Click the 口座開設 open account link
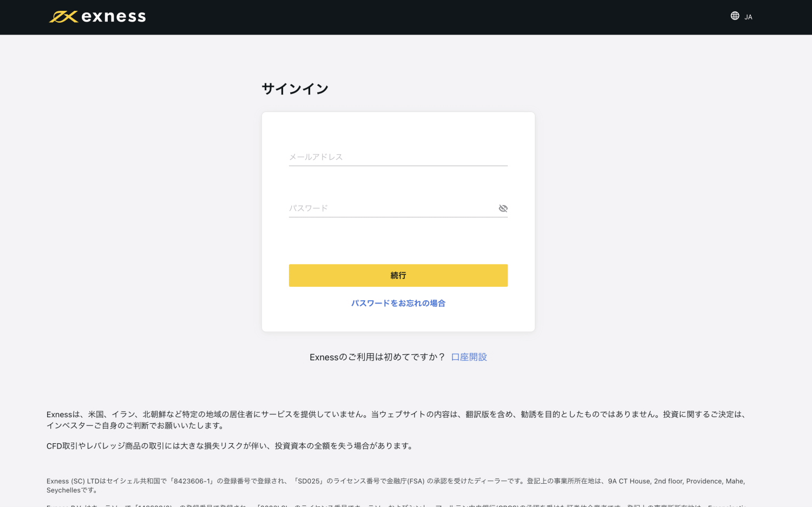The height and width of the screenshot is (507, 812). coord(469,357)
